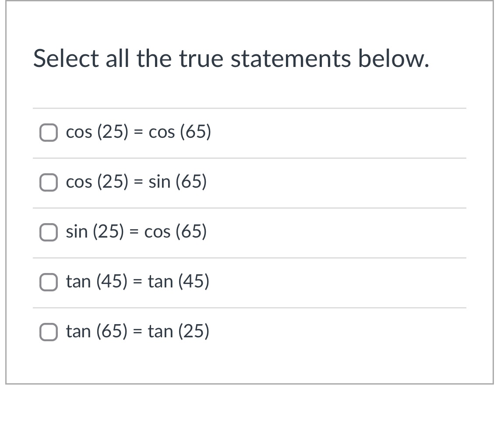Check the cos (25) = cos (65) checkbox
This screenshot has height=434, width=504.
click(x=49, y=132)
